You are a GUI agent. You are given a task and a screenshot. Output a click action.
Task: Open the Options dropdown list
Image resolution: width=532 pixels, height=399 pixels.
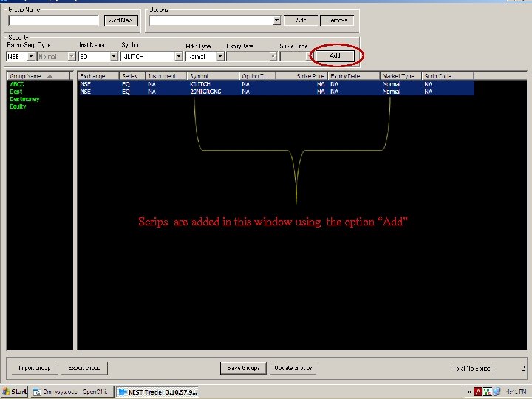coord(276,21)
